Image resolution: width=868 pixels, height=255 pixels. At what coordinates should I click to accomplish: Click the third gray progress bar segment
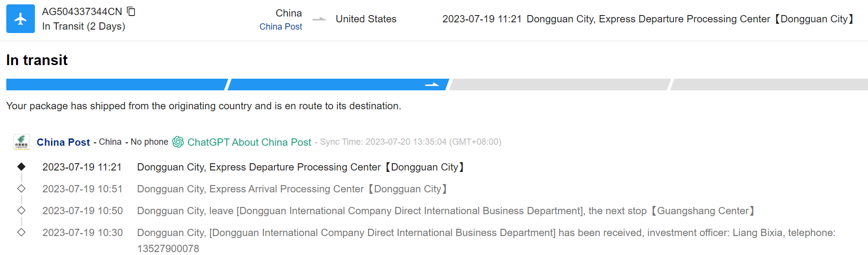(560, 85)
